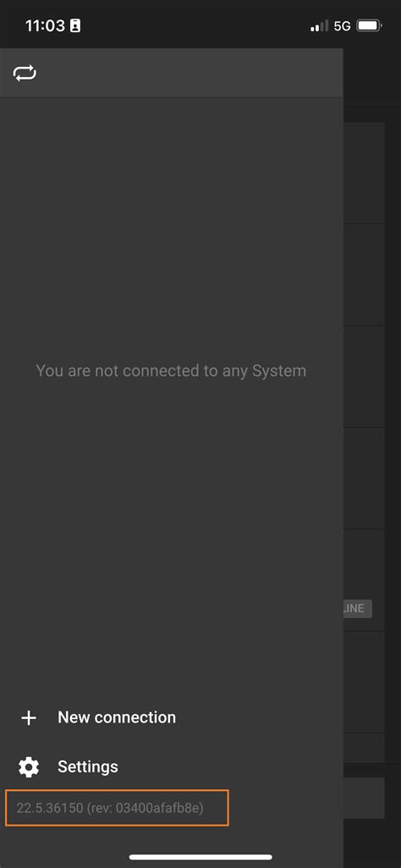The image size is (401, 868).
Task: Tap the dimmed tile directly below the OFFLINE tile
Action: click(x=364, y=682)
